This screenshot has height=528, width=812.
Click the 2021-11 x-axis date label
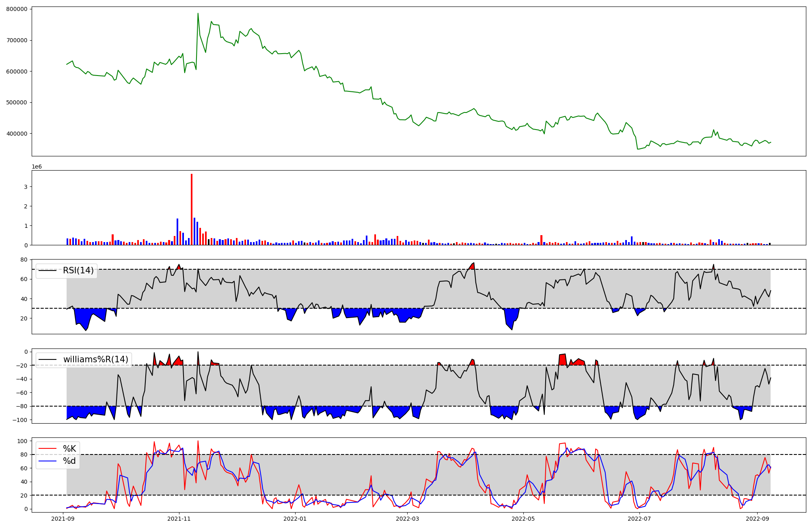pyautogui.click(x=179, y=519)
